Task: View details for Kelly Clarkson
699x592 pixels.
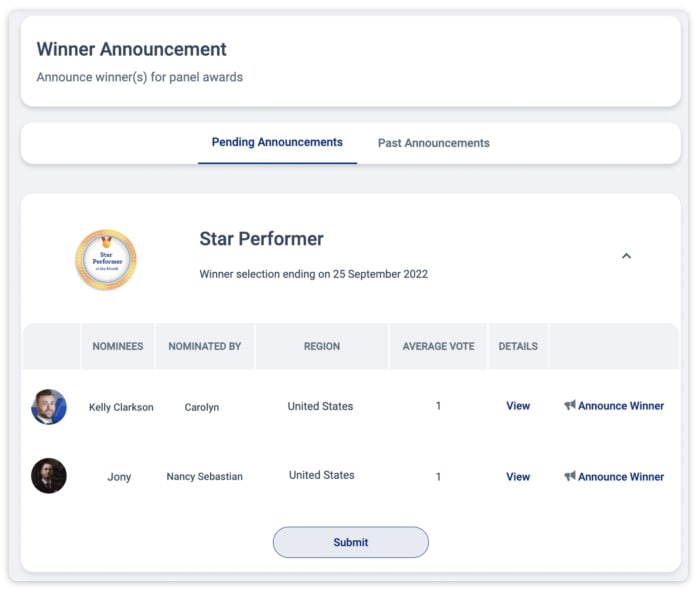Action: (x=518, y=406)
